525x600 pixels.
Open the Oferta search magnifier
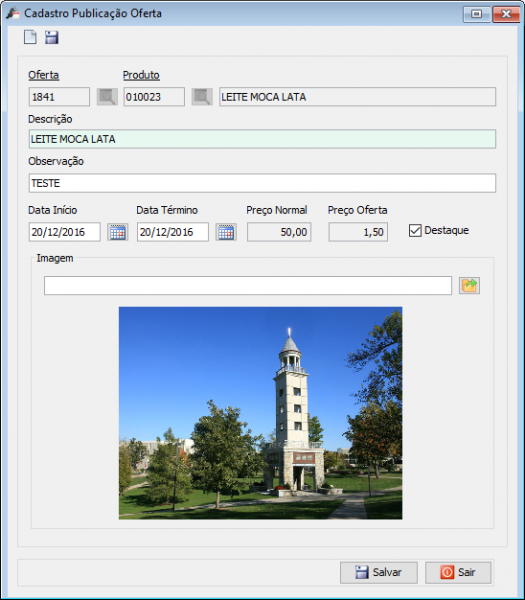pos(107,97)
